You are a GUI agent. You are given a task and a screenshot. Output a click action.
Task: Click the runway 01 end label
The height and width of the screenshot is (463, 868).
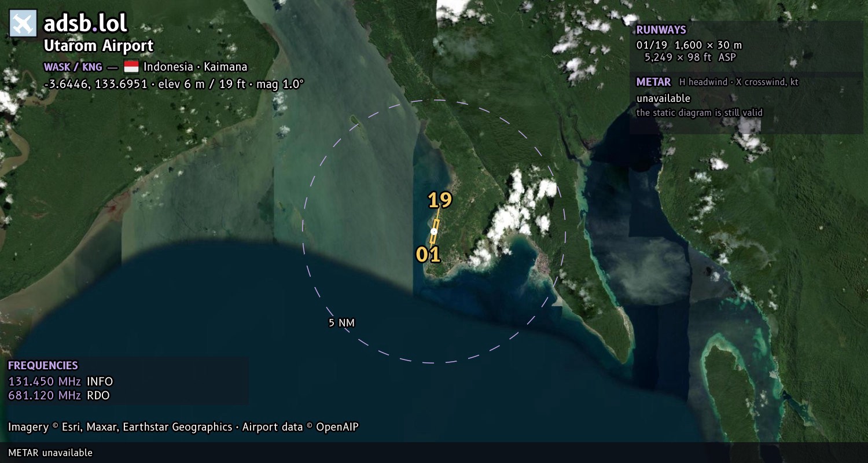tap(428, 254)
